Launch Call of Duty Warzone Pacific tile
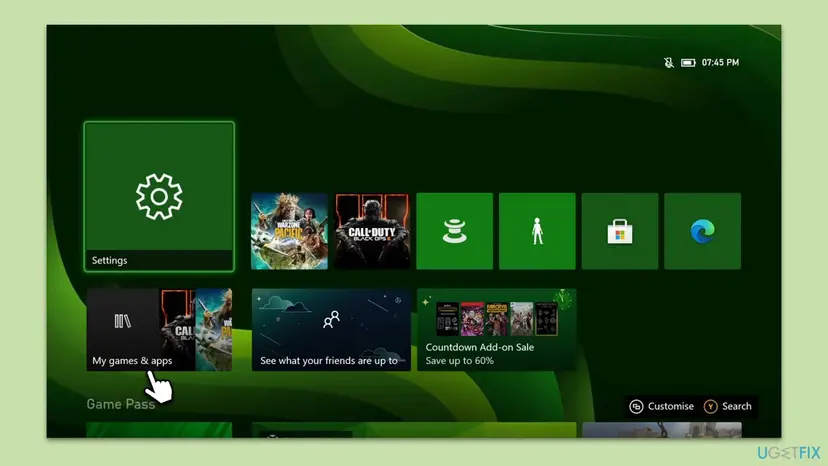The width and height of the screenshot is (828, 466). click(289, 231)
